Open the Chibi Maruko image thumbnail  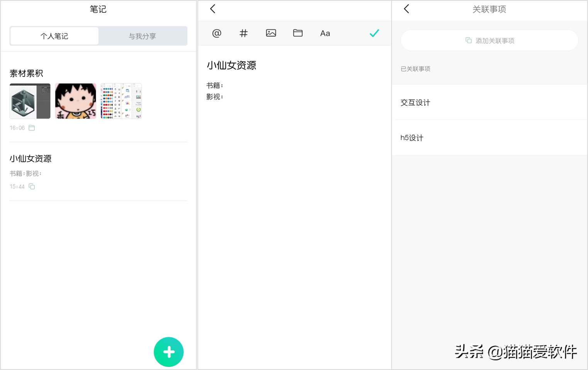pyautogui.click(x=75, y=101)
